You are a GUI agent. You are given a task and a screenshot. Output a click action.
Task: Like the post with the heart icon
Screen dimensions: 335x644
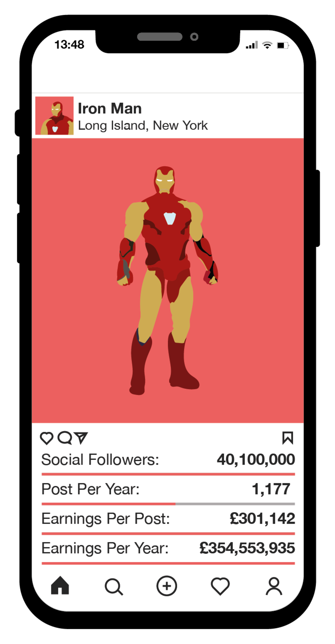click(x=46, y=438)
